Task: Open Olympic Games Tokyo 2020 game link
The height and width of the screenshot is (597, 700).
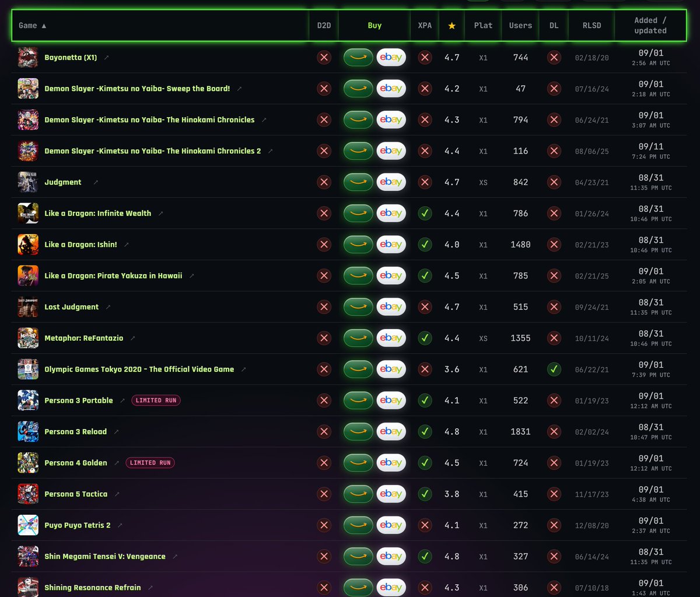Action: click(139, 369)
